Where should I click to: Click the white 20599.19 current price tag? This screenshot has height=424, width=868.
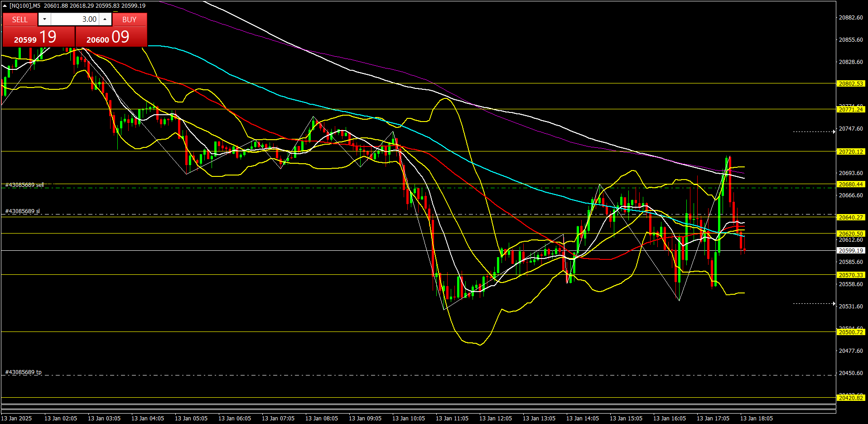[850, 251]
